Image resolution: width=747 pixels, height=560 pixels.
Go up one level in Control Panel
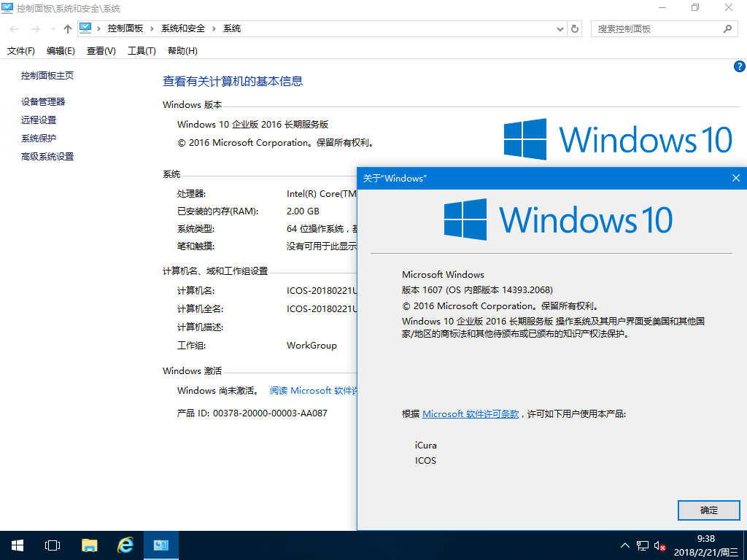(67, 28)
